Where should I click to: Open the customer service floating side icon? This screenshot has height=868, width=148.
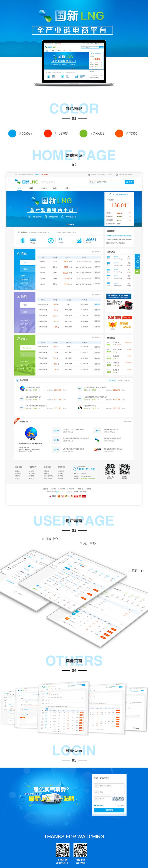137,266
